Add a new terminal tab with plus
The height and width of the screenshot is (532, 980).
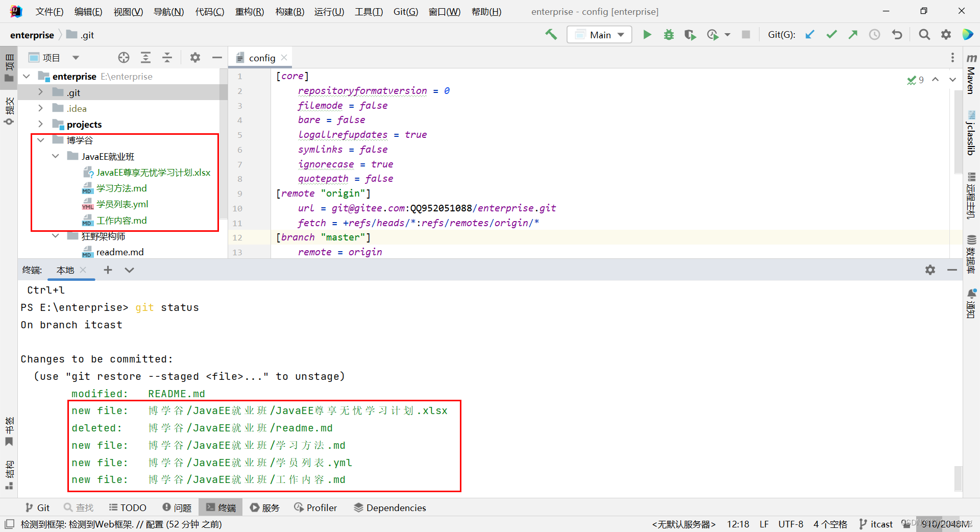[108, 270]
